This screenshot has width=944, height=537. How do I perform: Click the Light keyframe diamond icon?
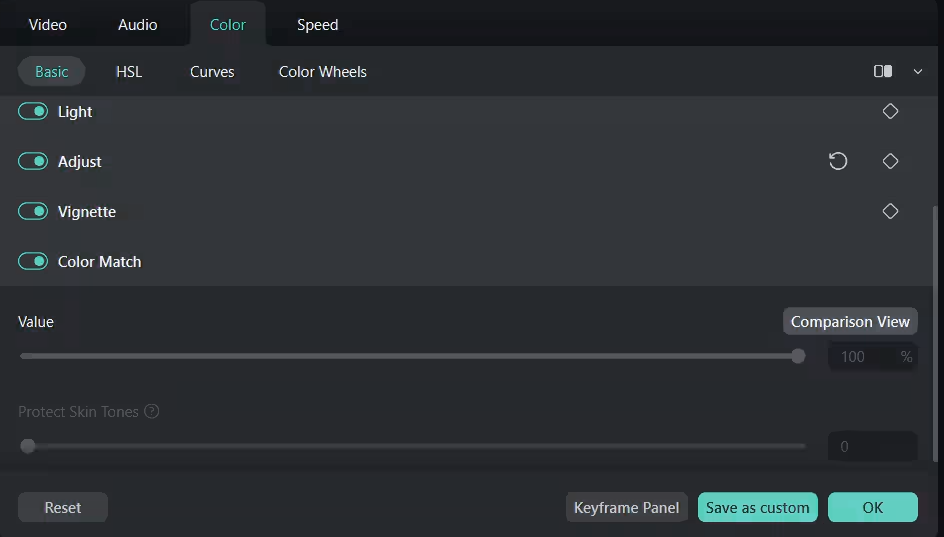(890, 112)
